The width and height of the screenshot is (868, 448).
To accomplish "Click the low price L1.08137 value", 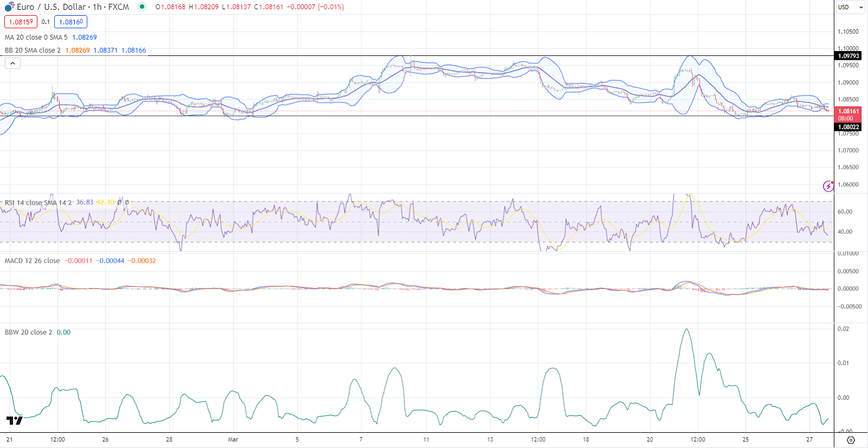I will pyautogui.click(x=237, y=7).
